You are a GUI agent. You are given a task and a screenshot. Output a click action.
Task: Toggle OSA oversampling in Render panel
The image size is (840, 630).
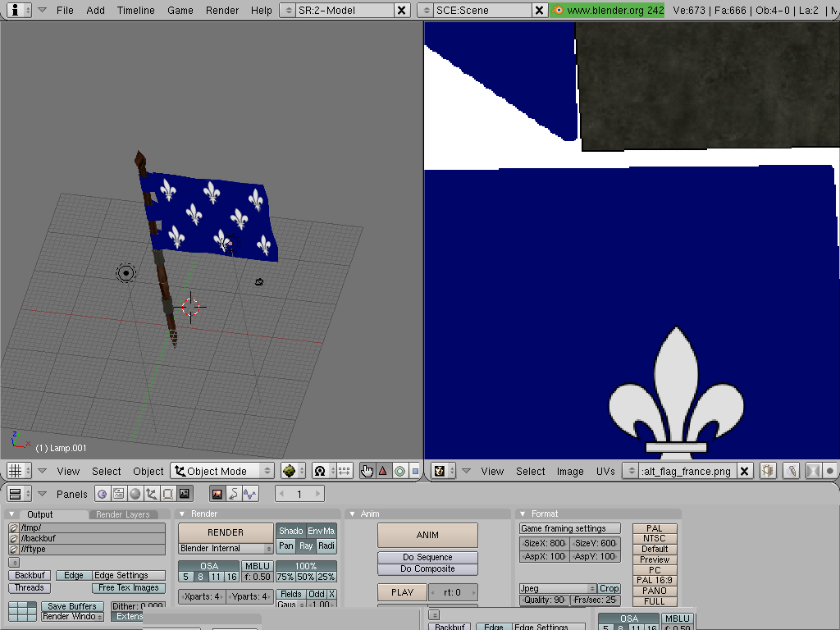tap(209, 566)
